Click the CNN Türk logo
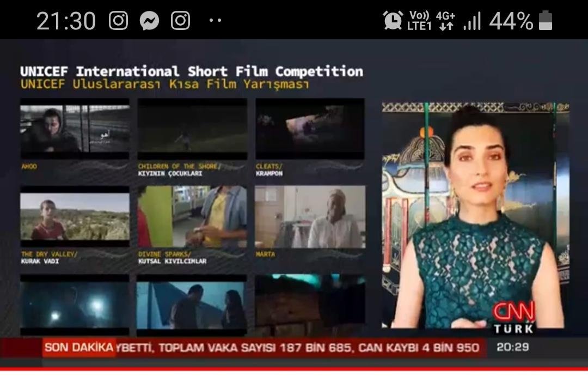This screenshot has width=588, height=376. [513, 317]
